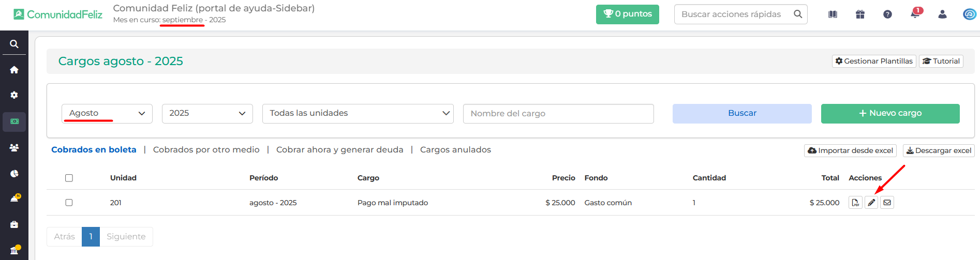
Task: Open the sidebar search magnifier
Action: (x=14, y=44)
